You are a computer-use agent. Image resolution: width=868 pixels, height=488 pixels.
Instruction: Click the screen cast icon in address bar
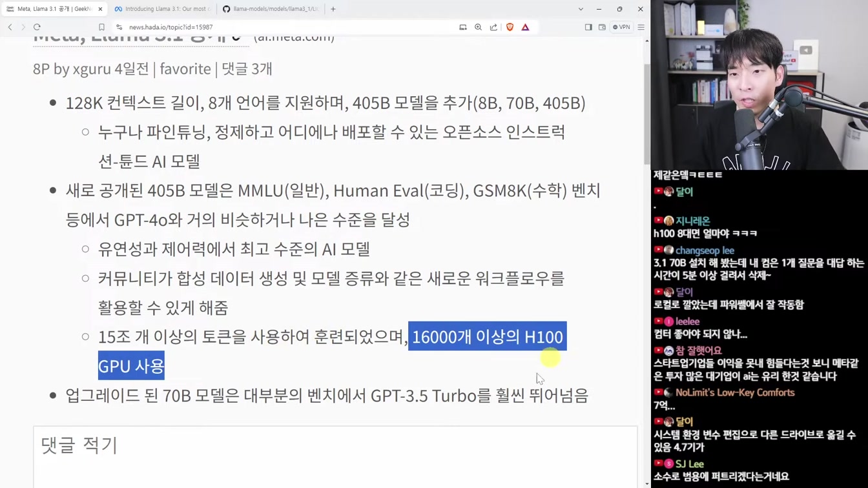click(463, 27)
